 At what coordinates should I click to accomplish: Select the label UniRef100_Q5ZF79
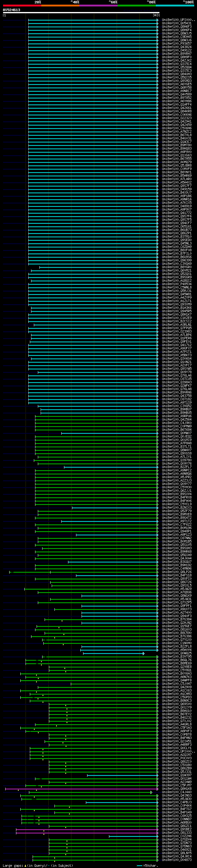coord(176,511)
